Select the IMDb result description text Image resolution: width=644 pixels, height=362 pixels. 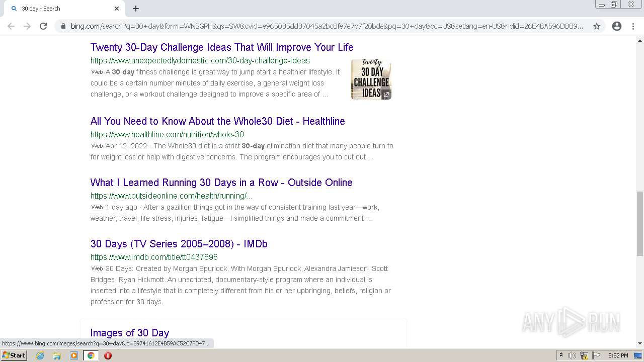click(240, 285)
